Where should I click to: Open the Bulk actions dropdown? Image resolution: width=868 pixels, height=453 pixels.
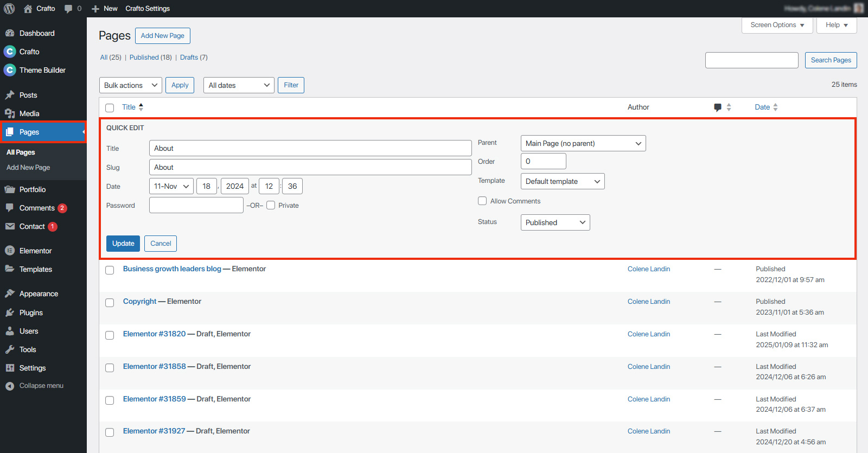point(131,85)
